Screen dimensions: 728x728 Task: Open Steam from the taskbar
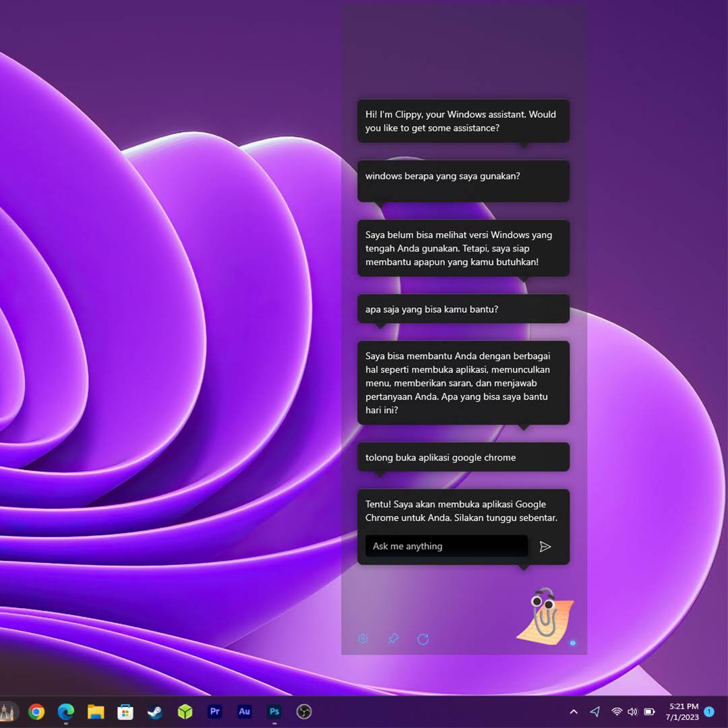pos(155,712)
